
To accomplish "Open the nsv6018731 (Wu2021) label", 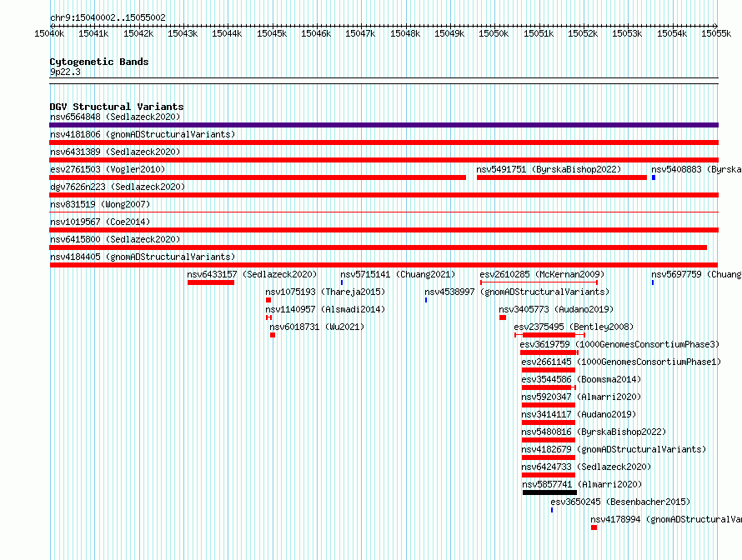I will (317, 327).
